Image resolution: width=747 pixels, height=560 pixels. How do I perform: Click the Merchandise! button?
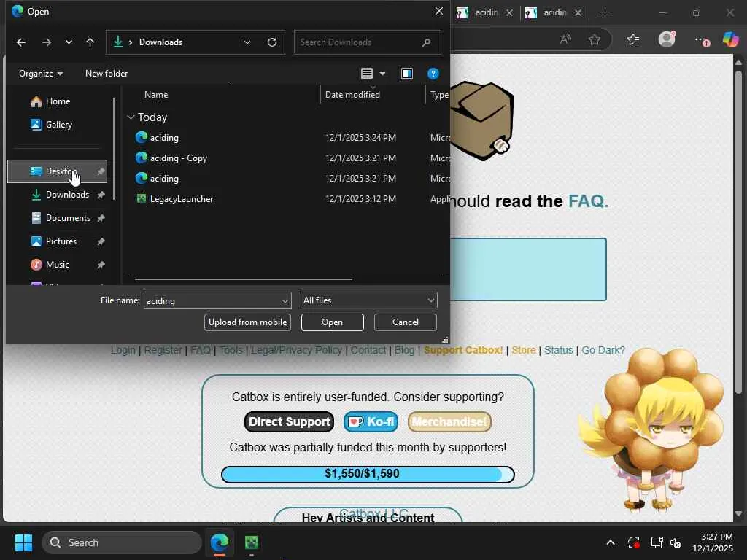[449, 422]
